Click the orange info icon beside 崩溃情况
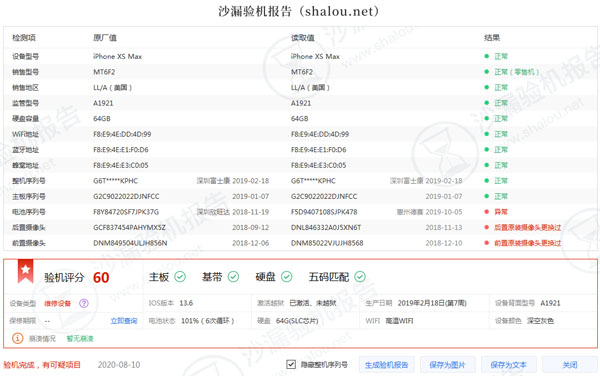 (x=18, y=338)
